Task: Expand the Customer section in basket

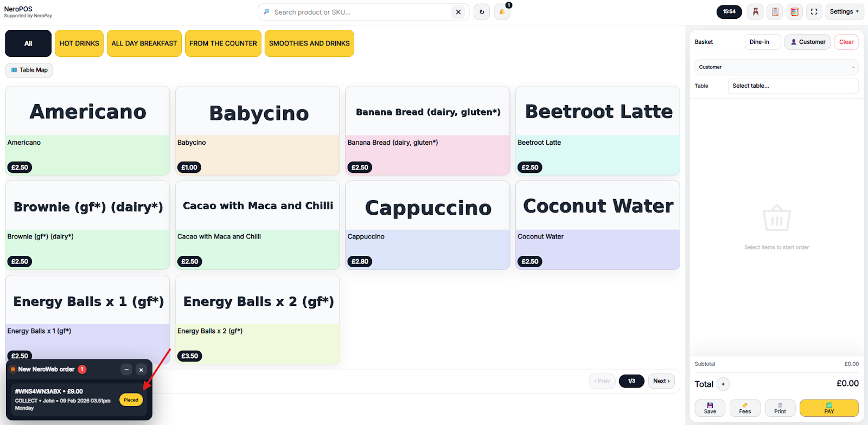Action: point(776,67)
